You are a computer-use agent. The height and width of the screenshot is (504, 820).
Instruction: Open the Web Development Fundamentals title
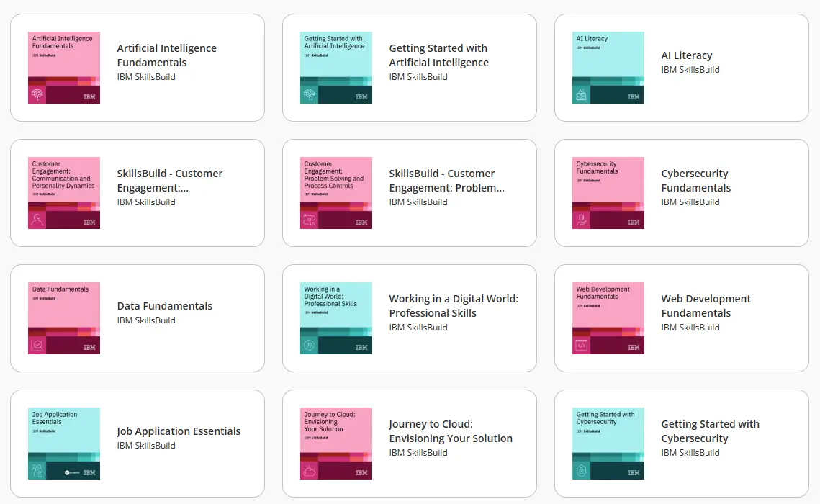tap(706, 306)
